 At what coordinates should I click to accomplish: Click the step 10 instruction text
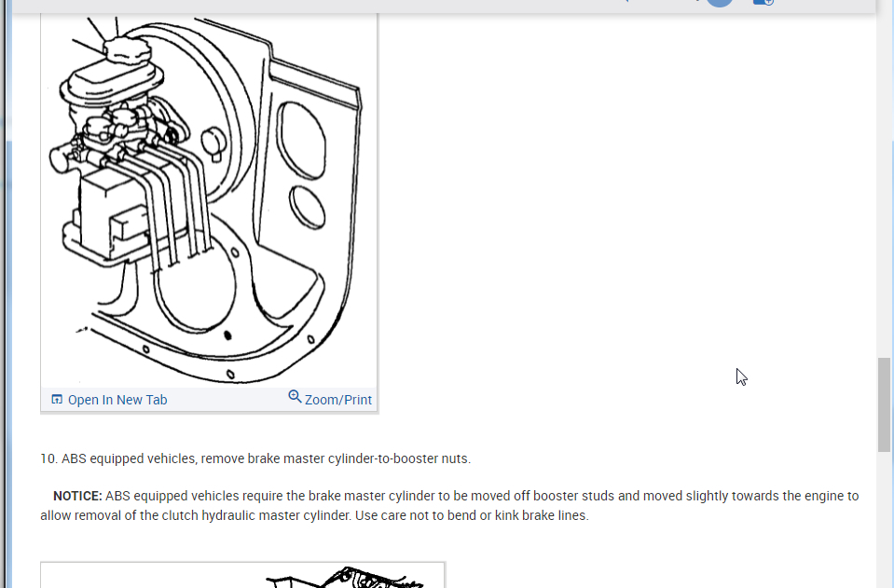coord(255,458)
